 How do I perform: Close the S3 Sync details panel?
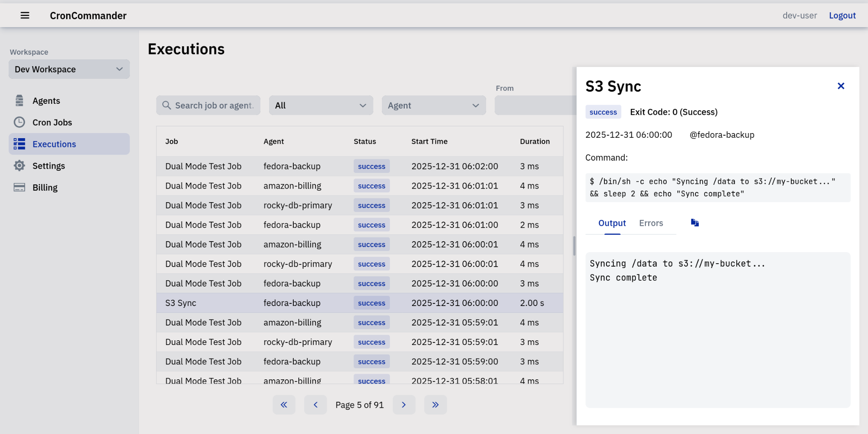[841, 86]
